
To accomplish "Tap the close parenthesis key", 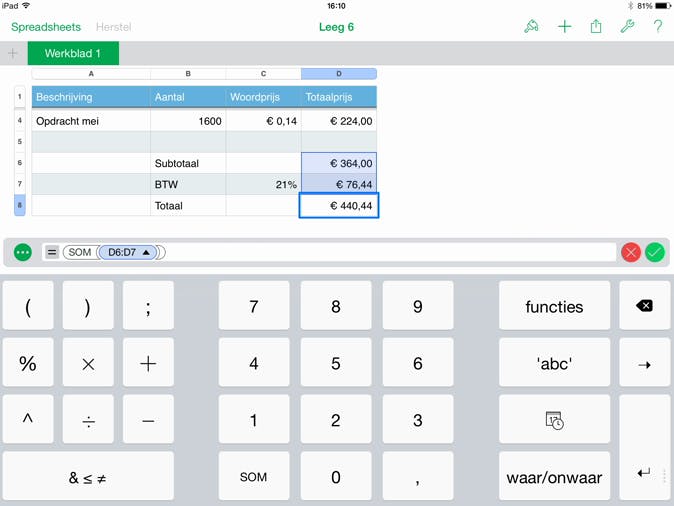I will point(88,306).
